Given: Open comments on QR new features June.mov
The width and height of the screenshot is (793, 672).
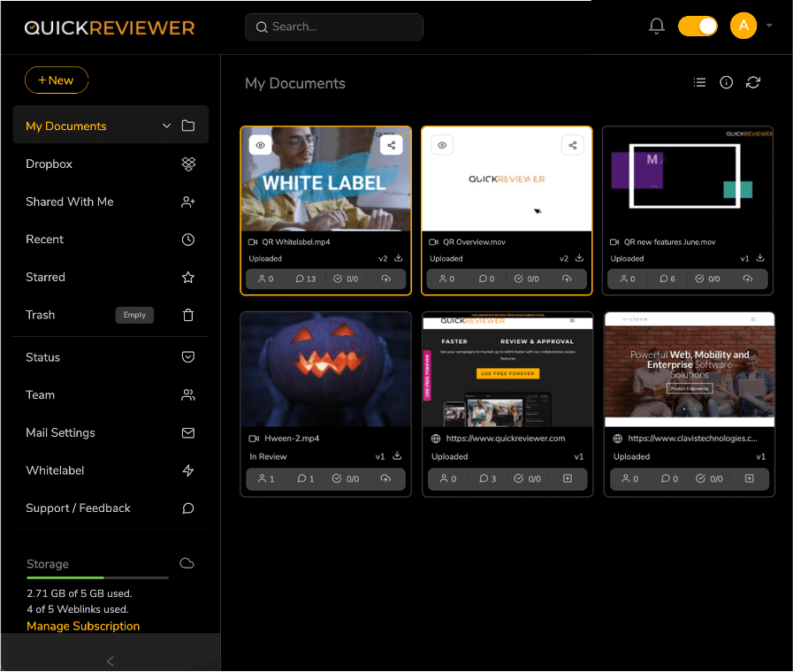Looking at the screenshot, I should (x=667, y=279).
